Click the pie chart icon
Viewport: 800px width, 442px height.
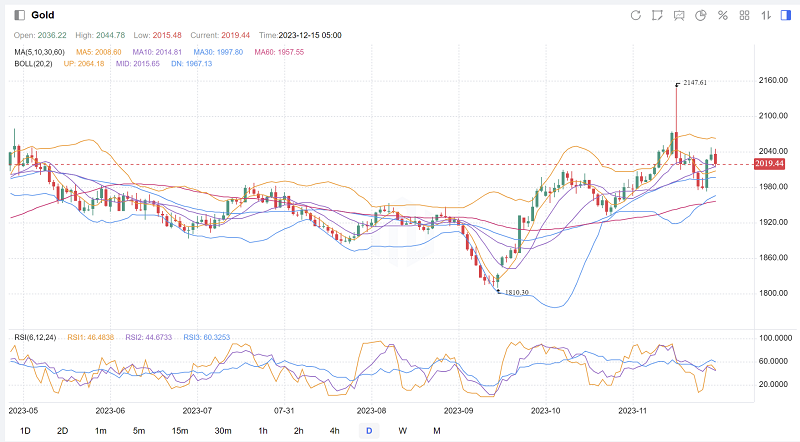(701, 15)
